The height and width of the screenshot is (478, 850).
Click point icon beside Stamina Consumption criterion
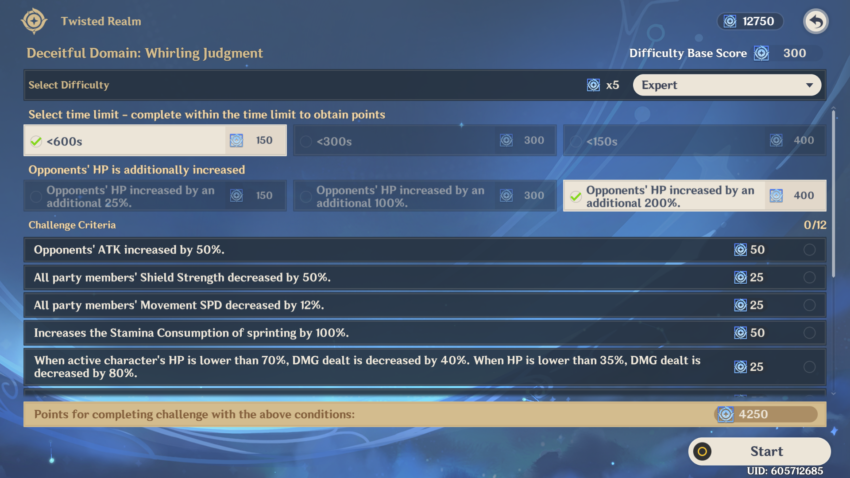pos(740,332)
